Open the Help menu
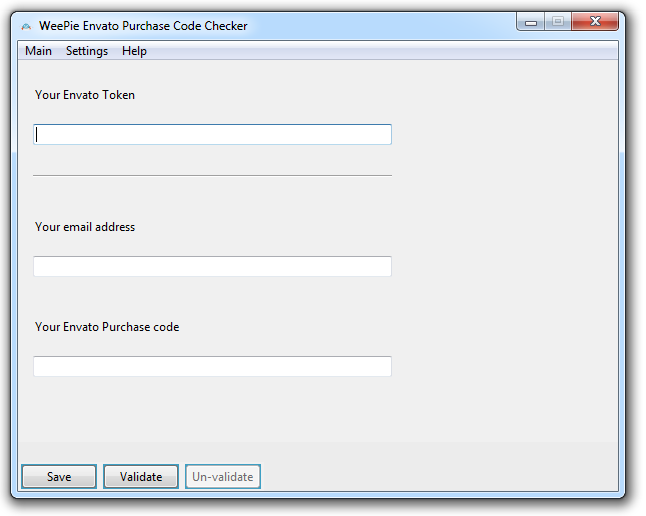Screen dimensions: 646x516 [134, 51]
